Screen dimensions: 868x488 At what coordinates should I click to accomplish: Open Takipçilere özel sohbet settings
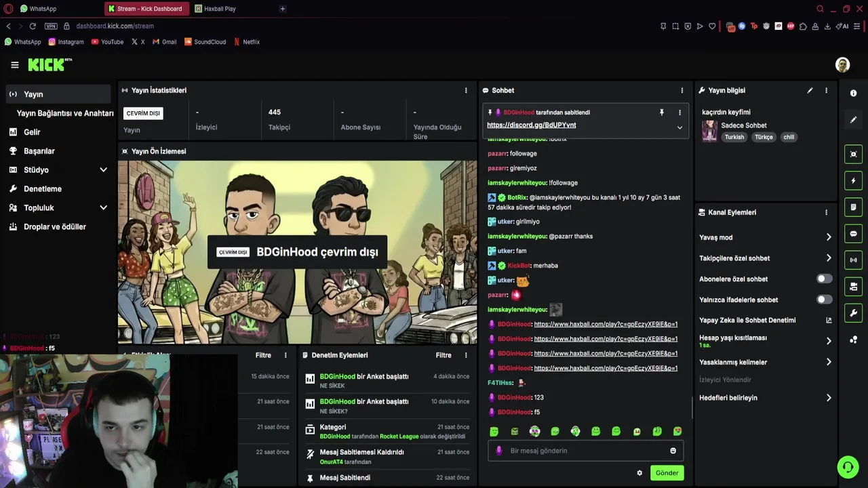coord(765,258)
